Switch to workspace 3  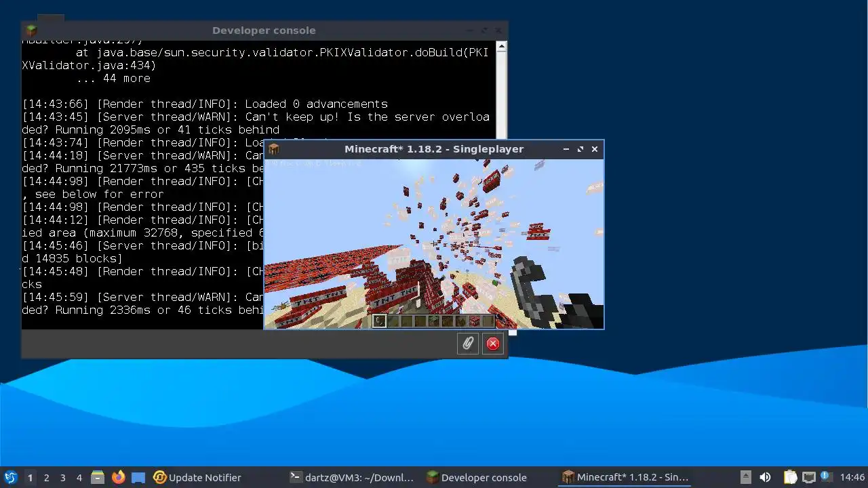click(63, 477)
